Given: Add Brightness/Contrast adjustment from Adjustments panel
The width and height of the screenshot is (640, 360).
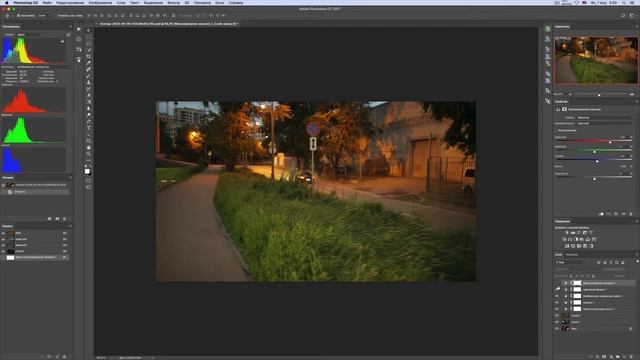Looking at the screenshot, I should (x=567, y=233).
